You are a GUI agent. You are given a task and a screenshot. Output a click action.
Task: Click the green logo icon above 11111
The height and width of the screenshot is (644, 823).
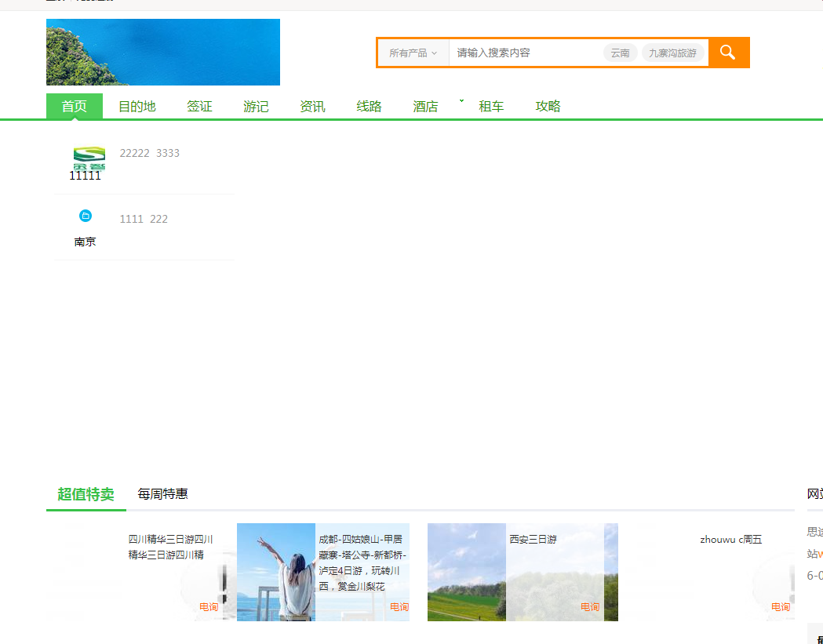pos(88,157)
